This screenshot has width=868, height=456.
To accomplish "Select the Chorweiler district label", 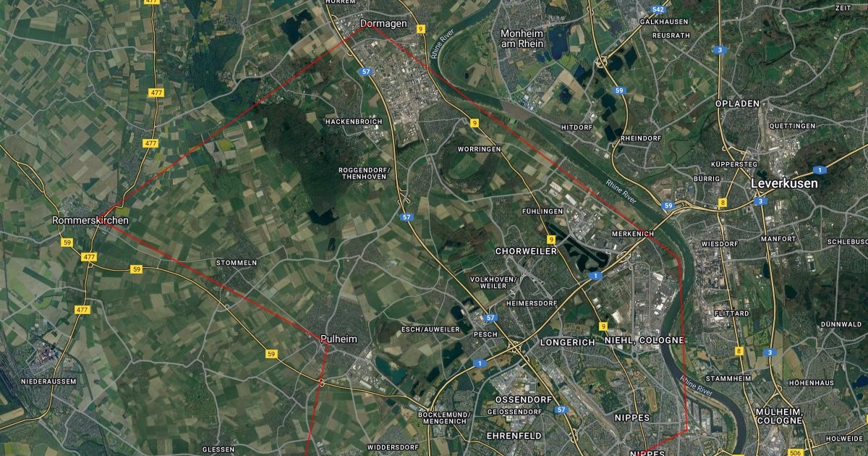I will [527, 251].
